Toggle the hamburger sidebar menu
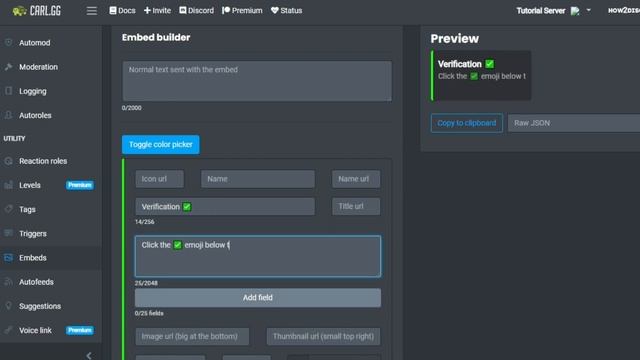Viewport: 640px width, 360px height. tap(91, 11)
